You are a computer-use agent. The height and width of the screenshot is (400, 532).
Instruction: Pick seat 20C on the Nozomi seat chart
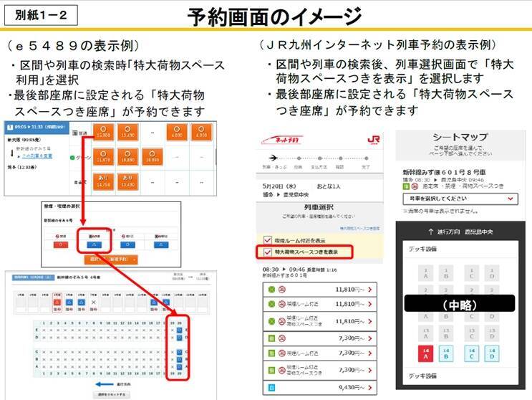pyautogui.click(x=180, y=352)
